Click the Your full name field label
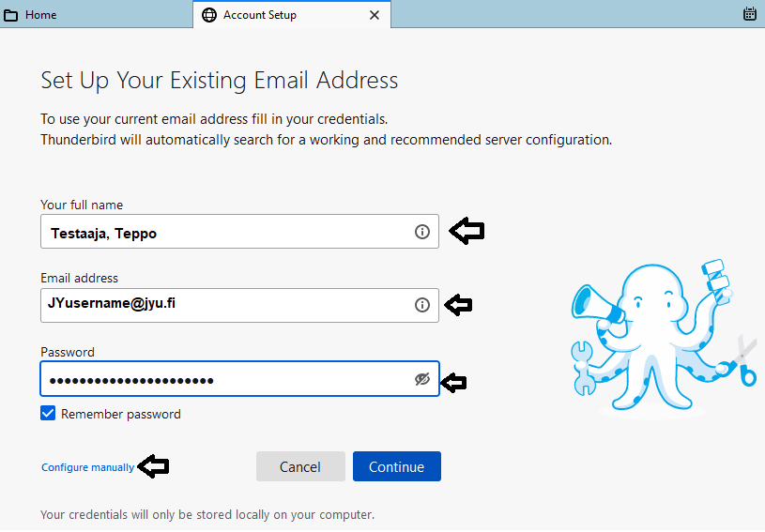765x532 pixels. (82, 205)
